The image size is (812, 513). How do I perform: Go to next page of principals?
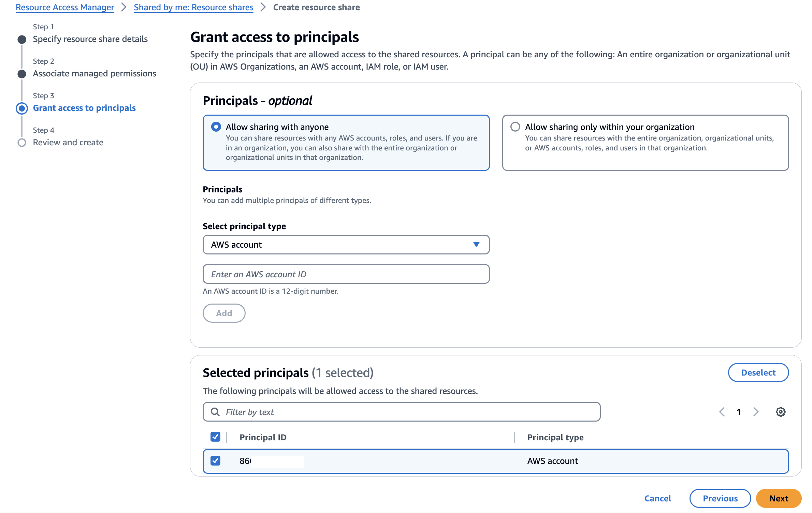tap(756, 412)
